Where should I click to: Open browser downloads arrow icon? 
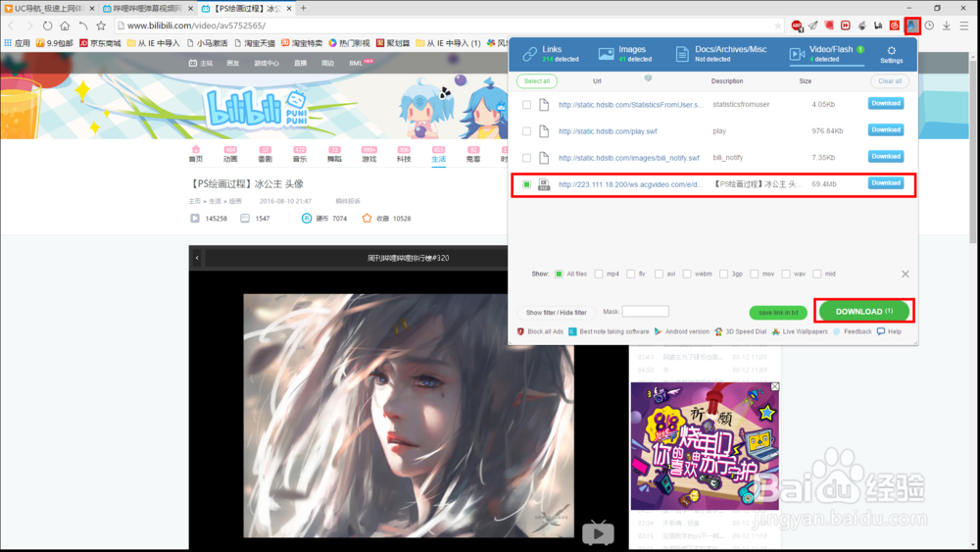[947, 25]
